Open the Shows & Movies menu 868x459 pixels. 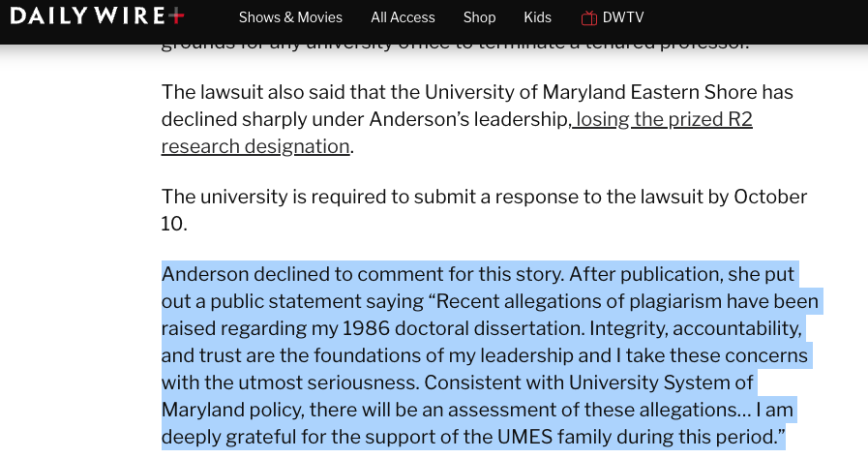290,17
